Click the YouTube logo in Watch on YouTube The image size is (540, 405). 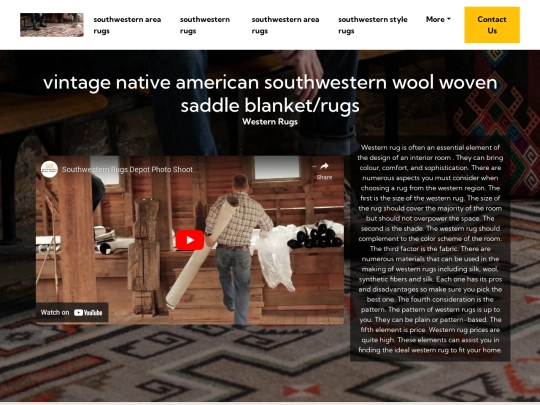click(x=88, y=313)
